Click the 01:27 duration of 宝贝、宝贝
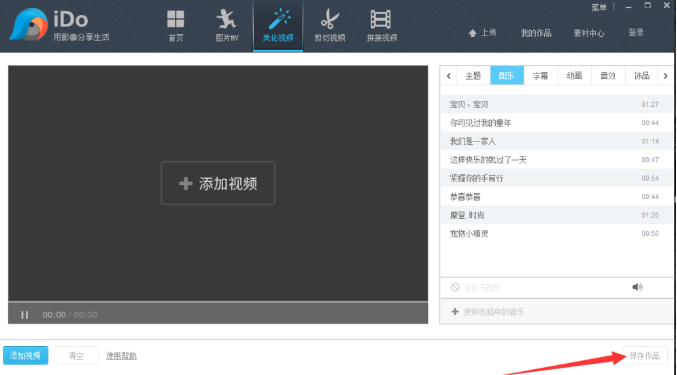Viewport: 677px width, 375px height. 650,104
